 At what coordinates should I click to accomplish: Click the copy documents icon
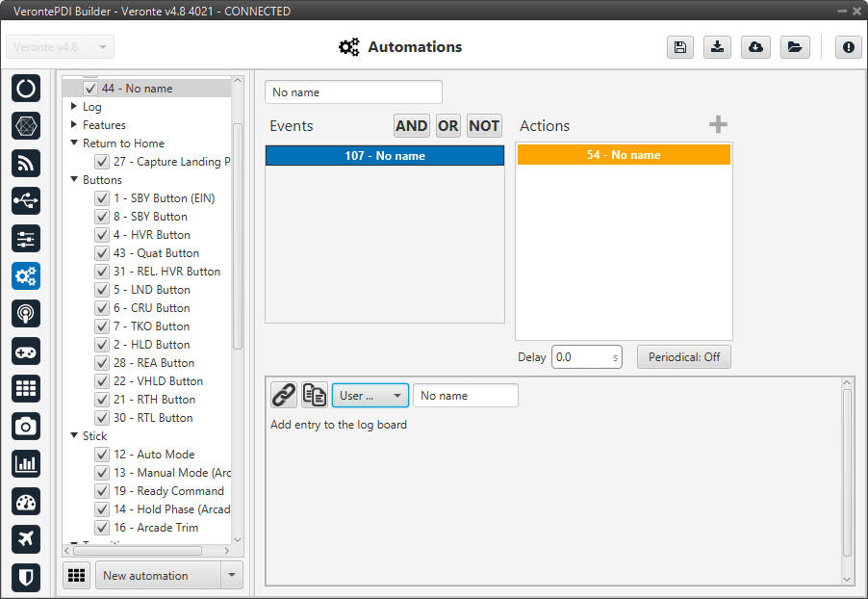click(315, 395)
